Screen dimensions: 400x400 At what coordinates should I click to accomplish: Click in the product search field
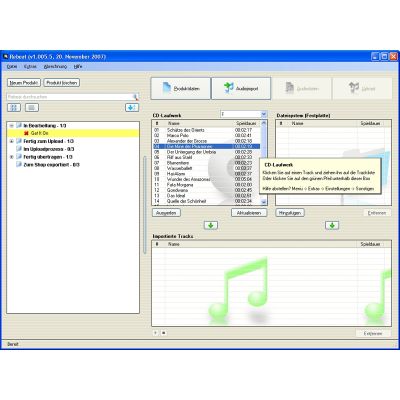click(x=70, y=97)
